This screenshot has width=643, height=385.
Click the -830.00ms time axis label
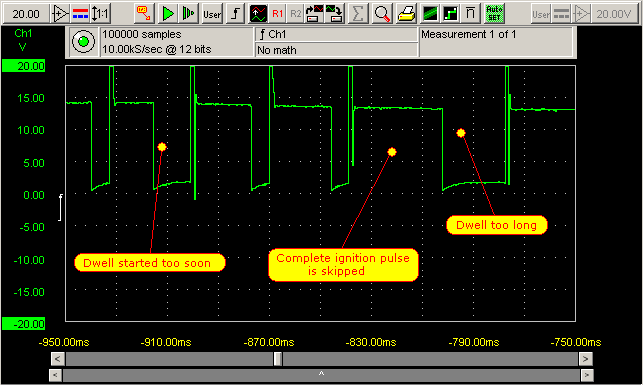[371, 342]
